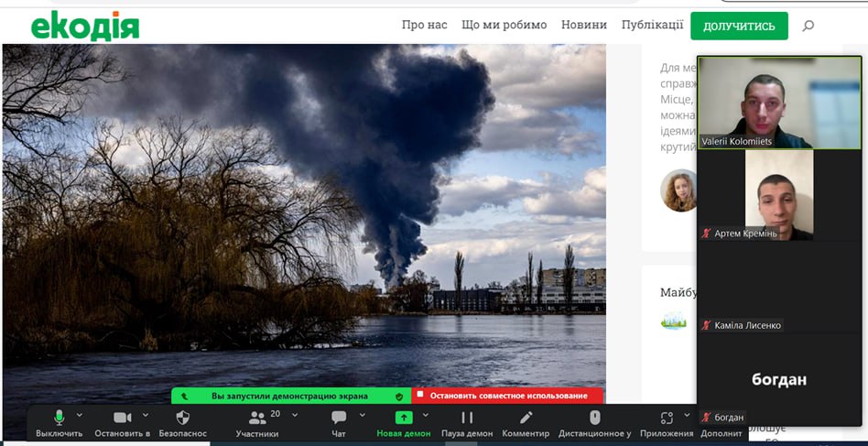This screenshot has width=868, height=446.
Task: Click muted mic icon beside Артем Кремінь
Action: (x=706, y=233)
